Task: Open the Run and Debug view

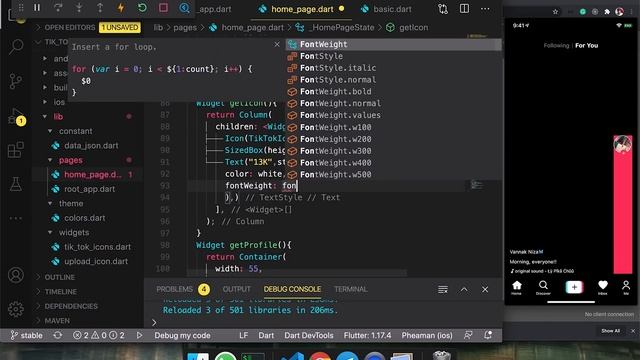Action: [x=16, y=117]
